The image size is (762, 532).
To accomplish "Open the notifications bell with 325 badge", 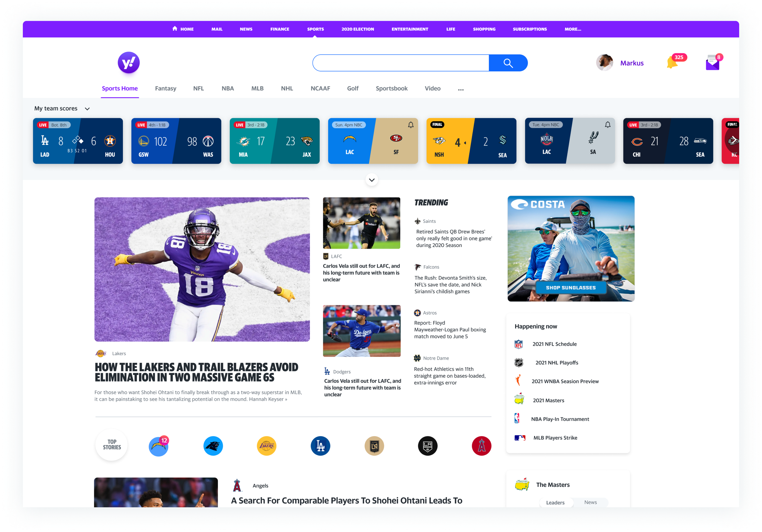I will (x=672, y=62).
